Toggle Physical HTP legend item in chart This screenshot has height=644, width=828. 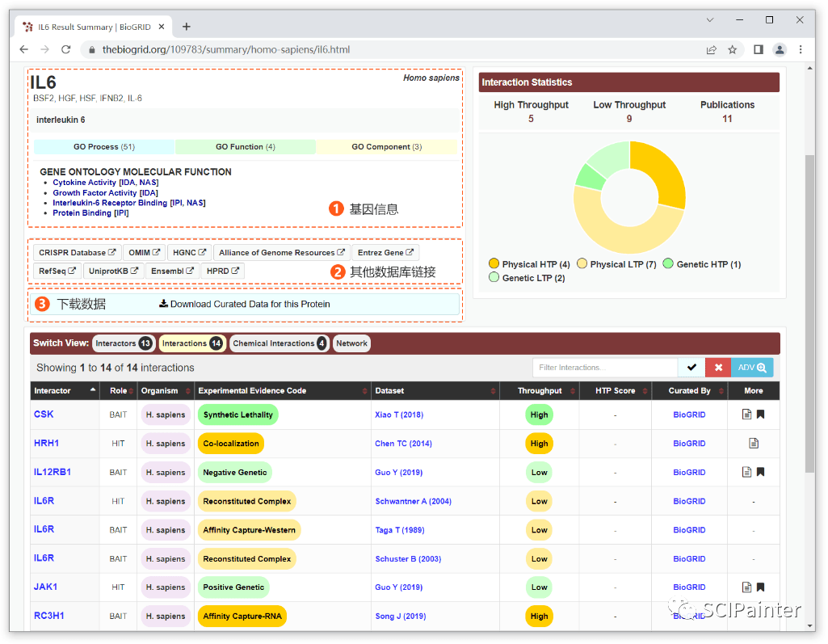[529, 264]
